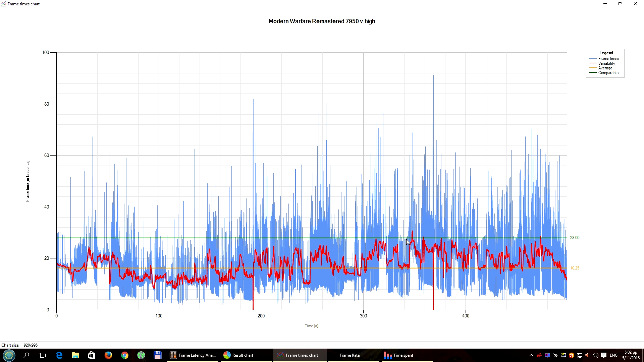644x362 pixels.
Task: Click x-axis value 300
Action: tap(363, 316)
